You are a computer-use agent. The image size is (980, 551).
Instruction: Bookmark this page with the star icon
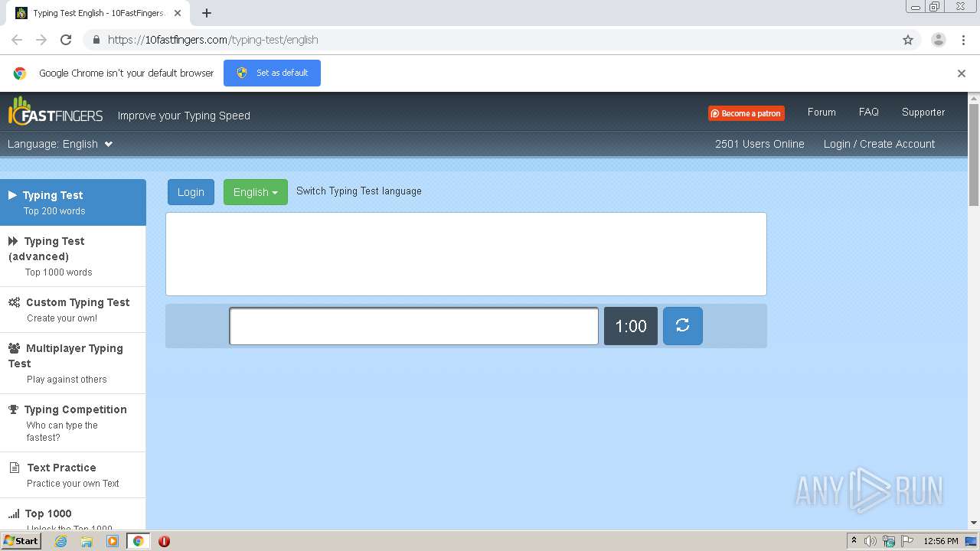(908, 40)
